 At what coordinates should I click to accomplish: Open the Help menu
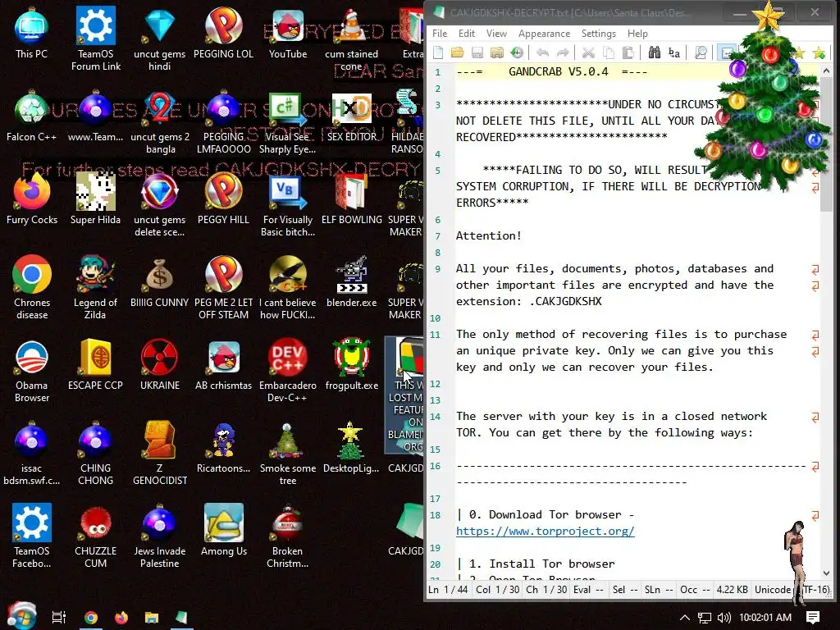click(x=637, y=33)
